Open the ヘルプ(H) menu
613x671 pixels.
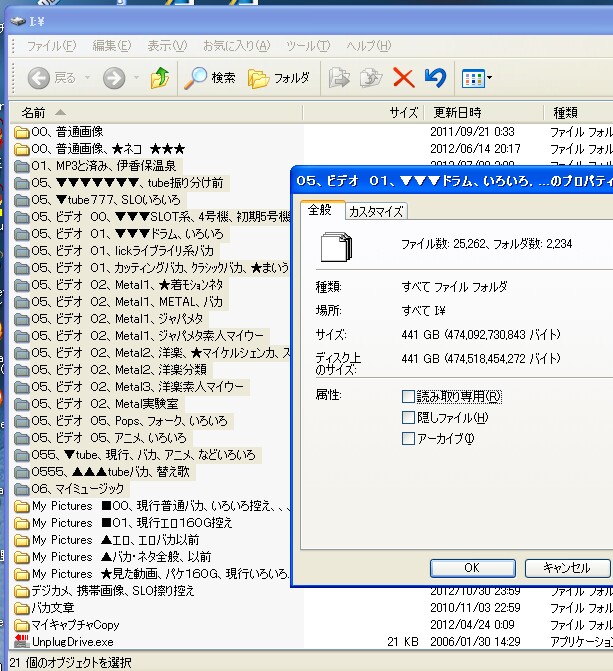[368, 45]
